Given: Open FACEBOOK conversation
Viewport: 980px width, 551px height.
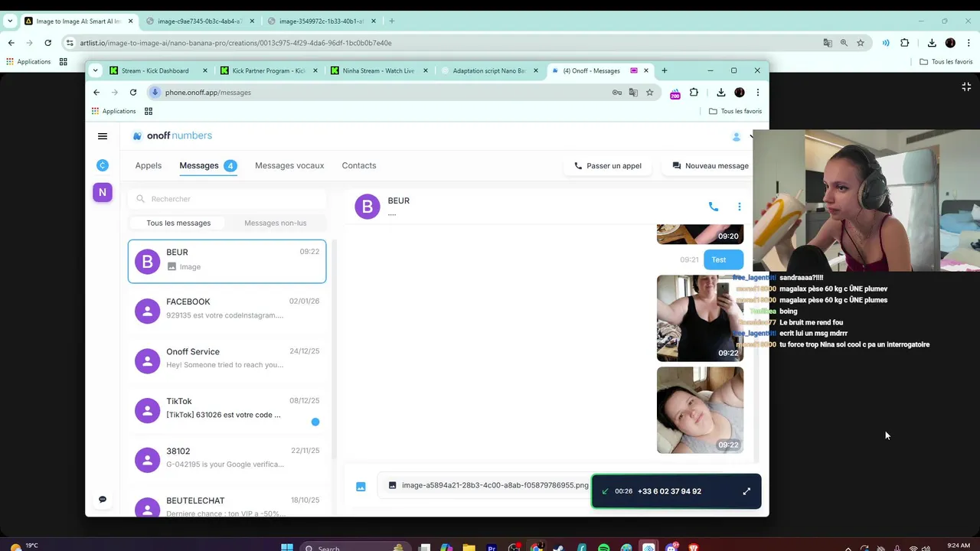Looking at the screenshot, I should 227,310.
